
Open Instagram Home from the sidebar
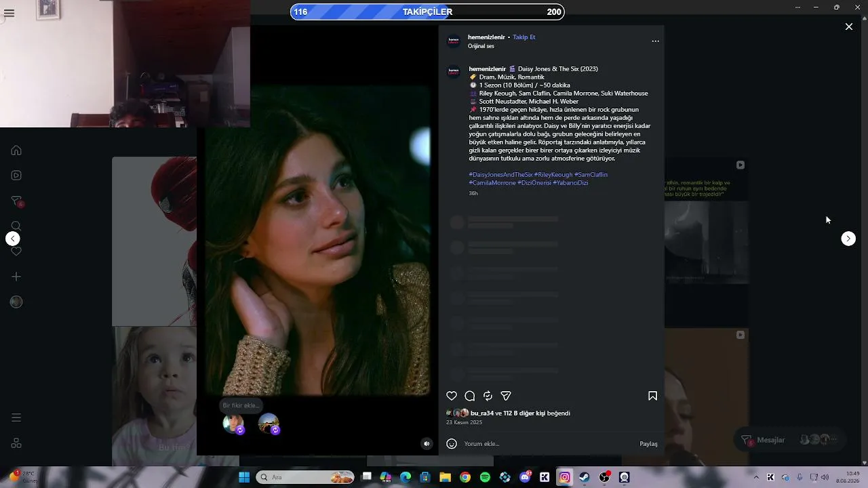pos(16,150)
